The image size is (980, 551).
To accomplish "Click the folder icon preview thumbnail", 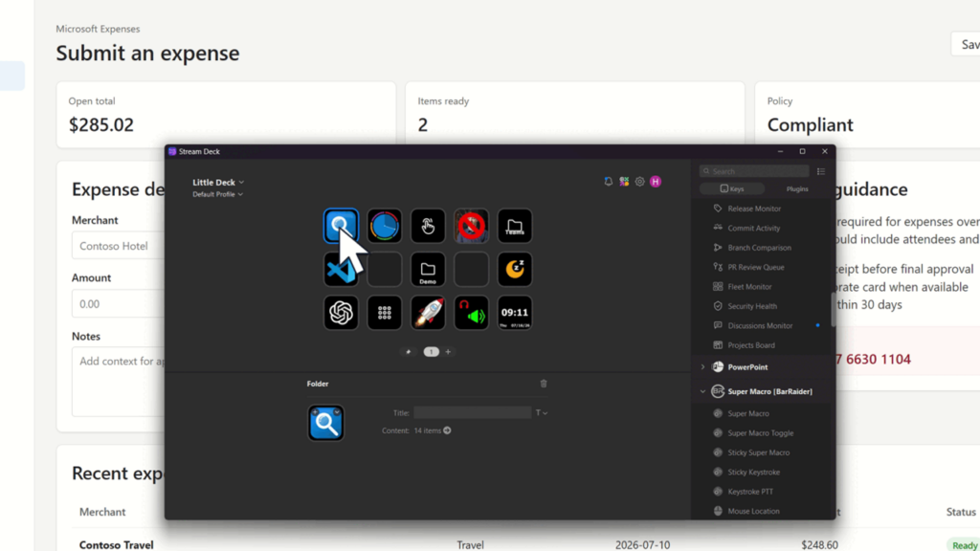I will 325,423.
